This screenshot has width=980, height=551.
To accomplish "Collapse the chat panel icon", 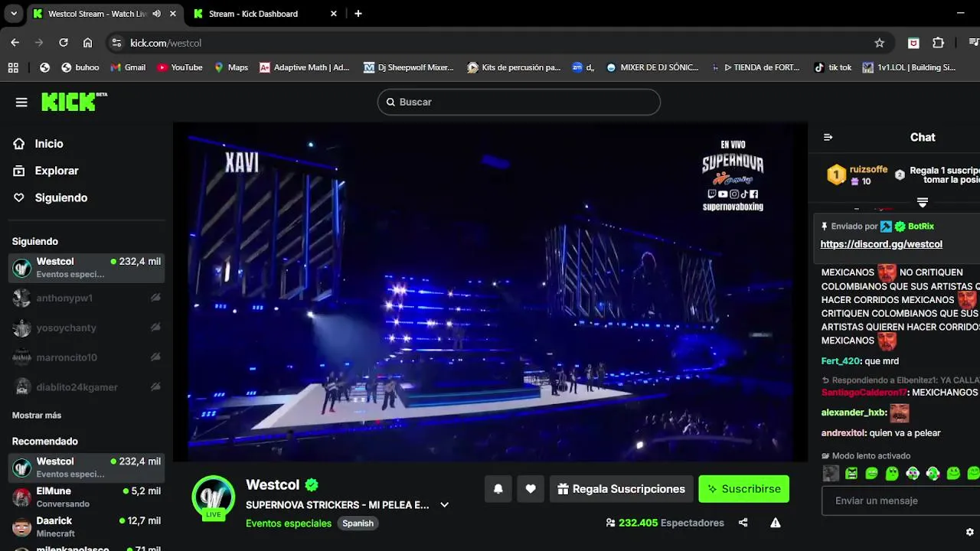I will (828, 137).
